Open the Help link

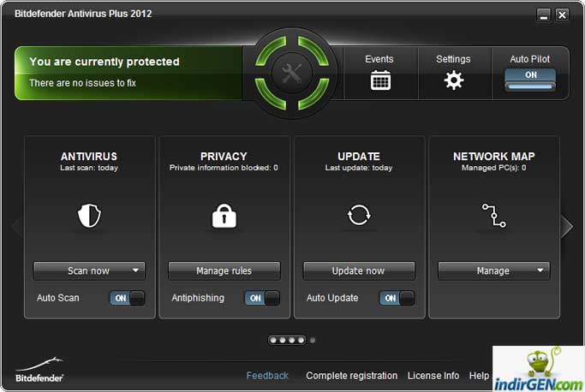click(x=479, y=376)
